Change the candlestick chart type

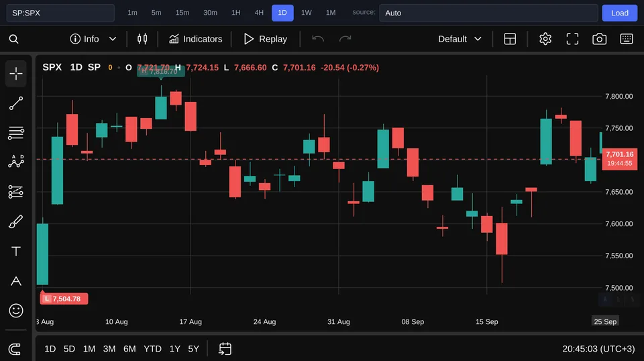(142, 39)
